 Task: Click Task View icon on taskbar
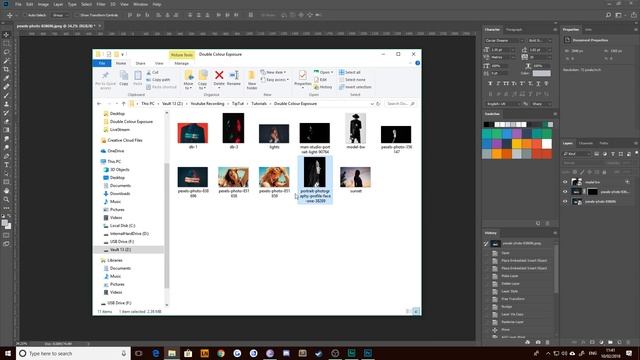(x=139, y=353)
